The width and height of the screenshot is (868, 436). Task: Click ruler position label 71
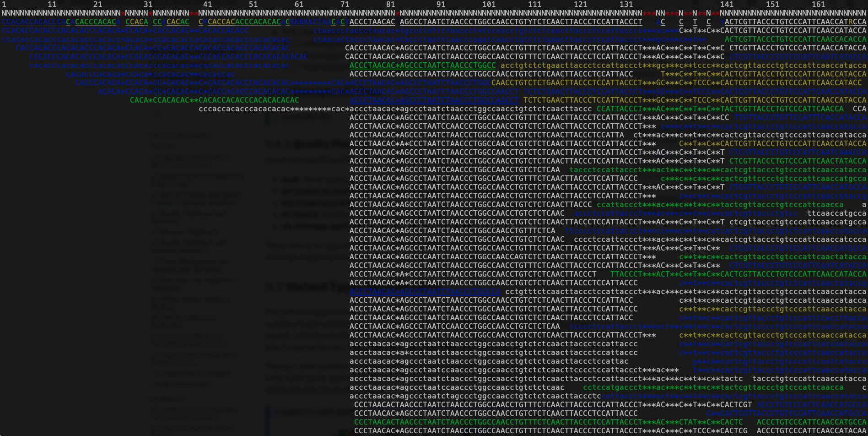coord(345,4)
